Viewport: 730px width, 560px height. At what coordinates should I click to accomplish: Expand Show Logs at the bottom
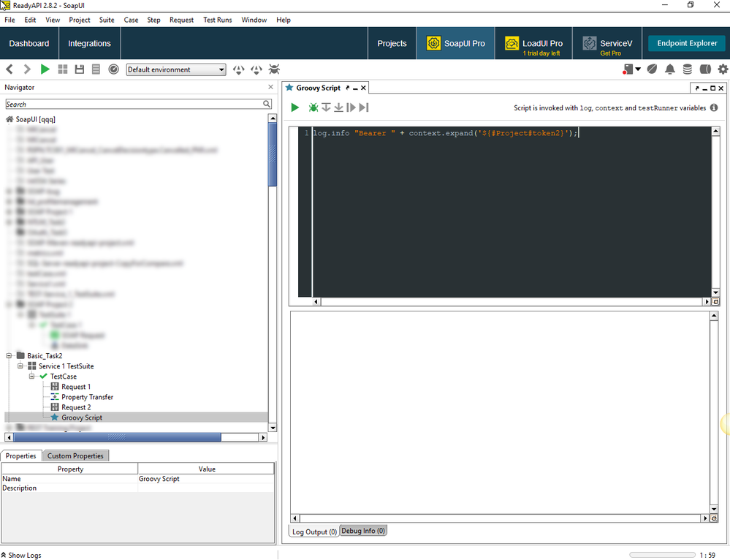(x=22, y=555)
